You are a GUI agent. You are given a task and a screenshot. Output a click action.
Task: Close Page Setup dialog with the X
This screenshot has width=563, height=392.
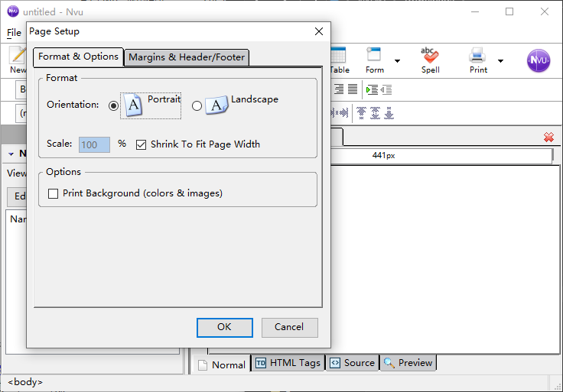coord(319,31)
